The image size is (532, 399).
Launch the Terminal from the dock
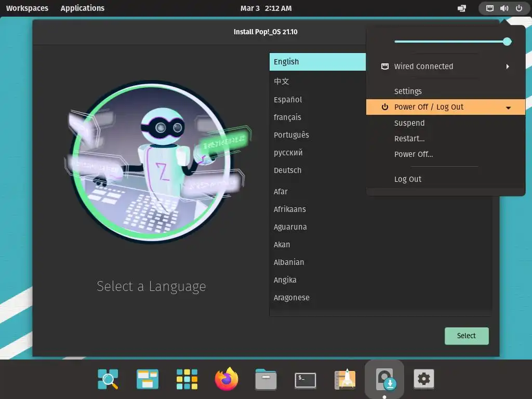pyautogui.click(x=305, y=380)
